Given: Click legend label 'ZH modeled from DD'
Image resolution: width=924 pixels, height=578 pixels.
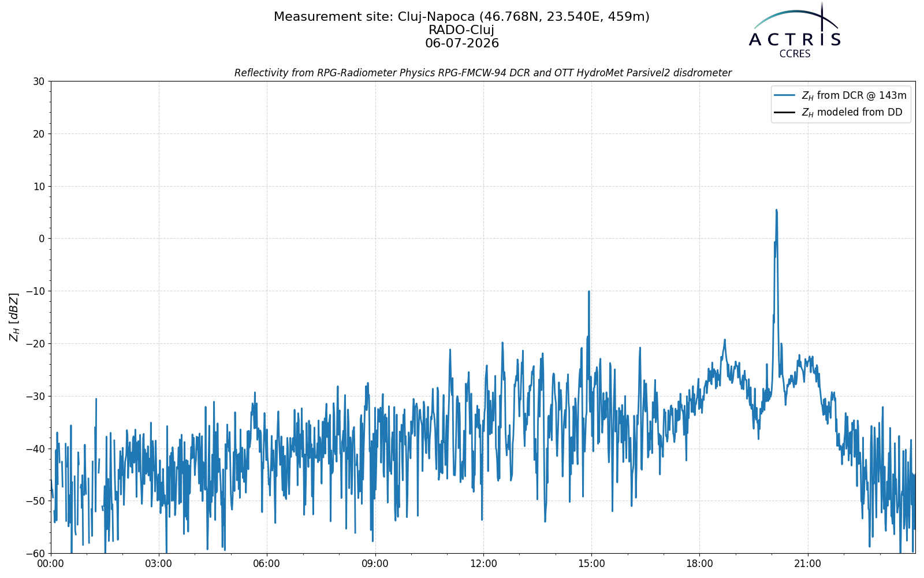Looking at the screenshot, I should click(x=851, y=112).
